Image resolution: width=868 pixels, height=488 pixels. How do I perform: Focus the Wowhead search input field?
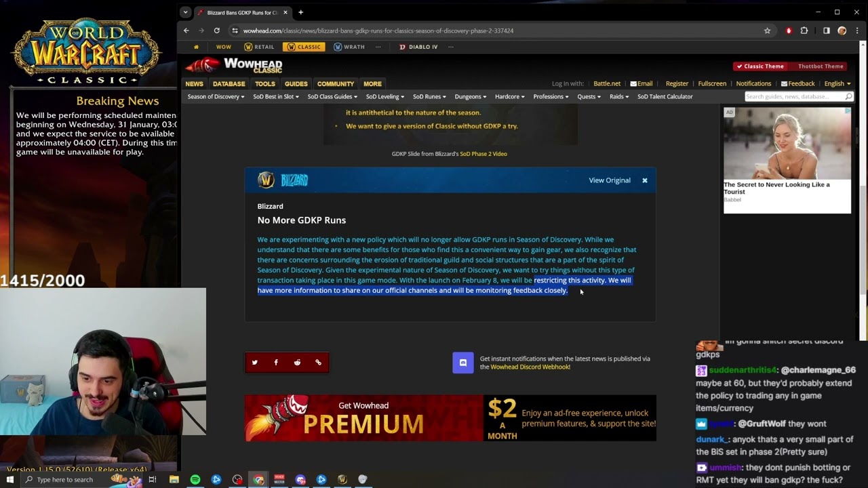tap(793, 96)
